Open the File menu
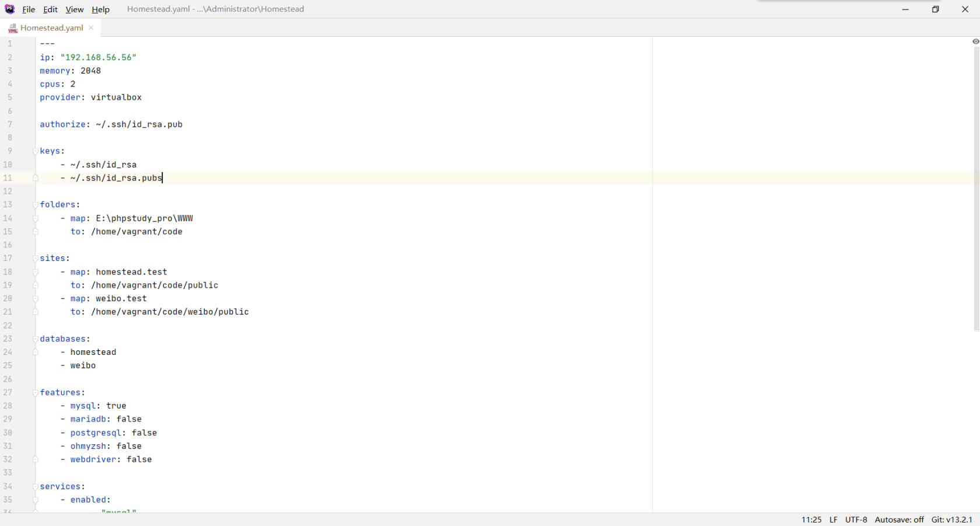This screenshot has height=526, width=980. click(29, 9)
